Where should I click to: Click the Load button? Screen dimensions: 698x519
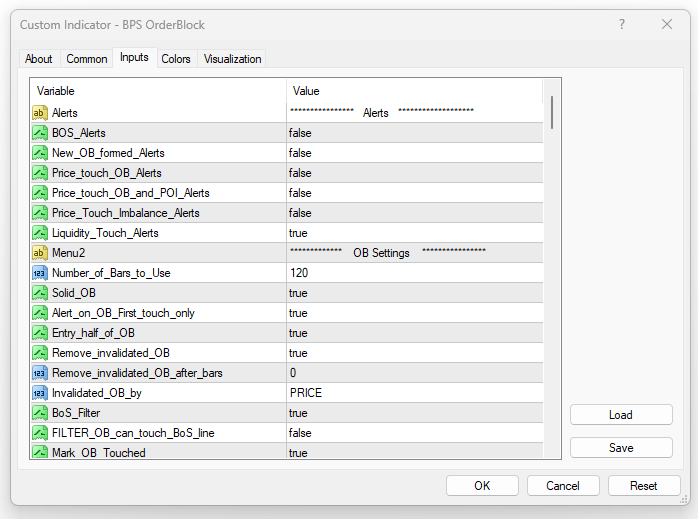[620, 415]
